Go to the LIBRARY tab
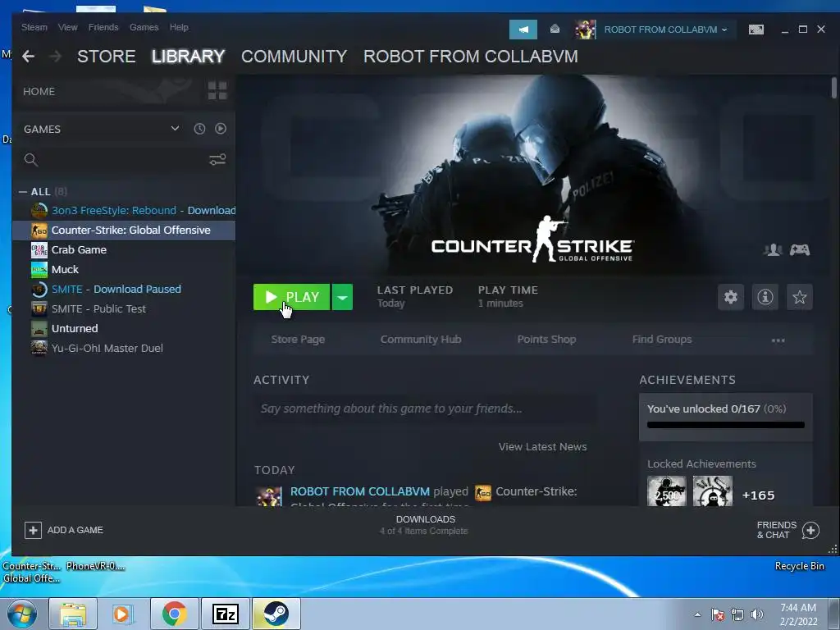Viewport: 840px width, 630px height. (x=188, y=57)
